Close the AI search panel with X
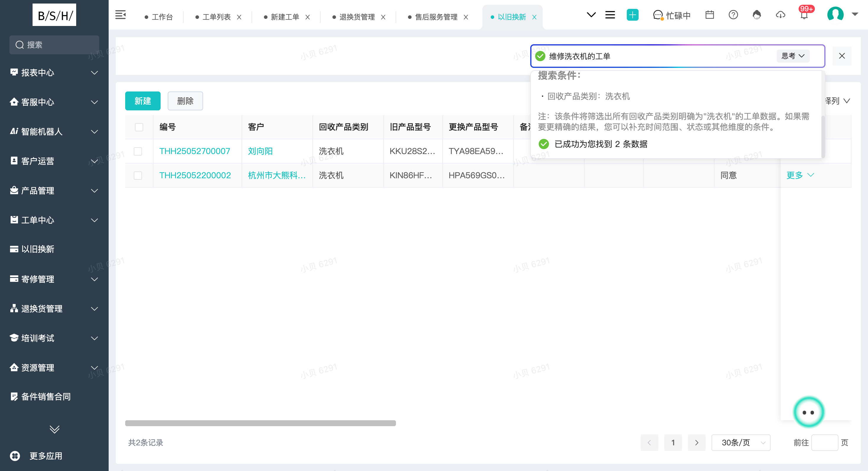The height and width of the screenshot is (471, 868). [x=842, y=56]
